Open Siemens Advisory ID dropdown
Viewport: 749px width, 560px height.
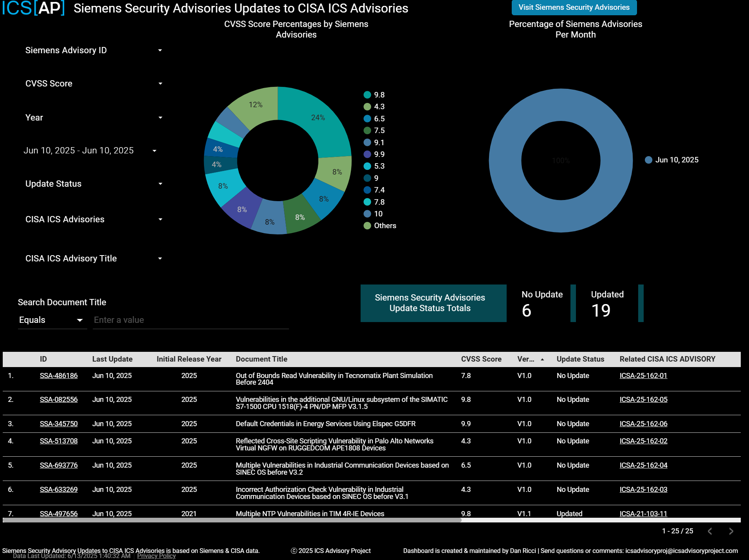(94, 50)
